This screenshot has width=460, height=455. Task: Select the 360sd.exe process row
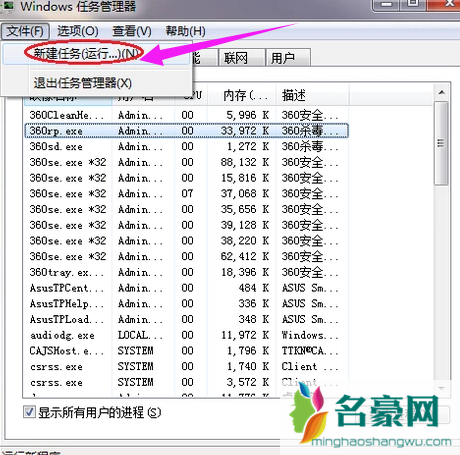[187, 146]
